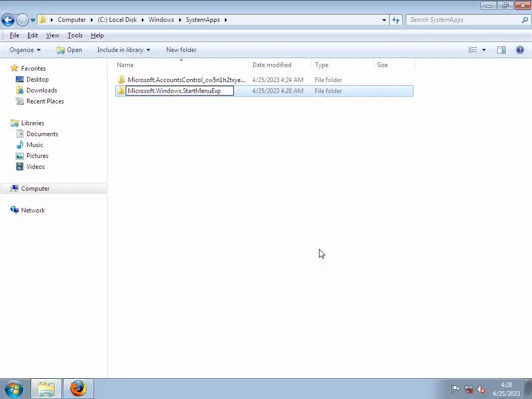Viewport: 532px width, 399px height.
Task: Sort by the Date modified column header
Action: click(280, 65)
